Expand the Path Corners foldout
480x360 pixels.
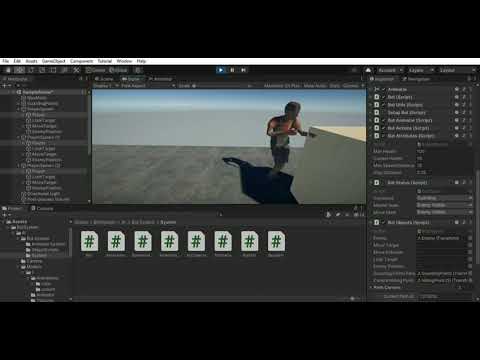[x=371, y=287]
